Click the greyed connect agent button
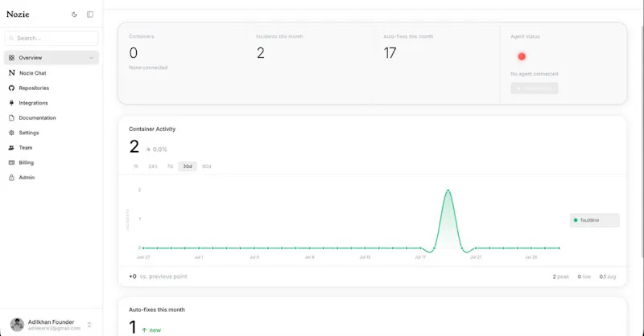Viewport: 644px width, 336px height. coord(535,88)
